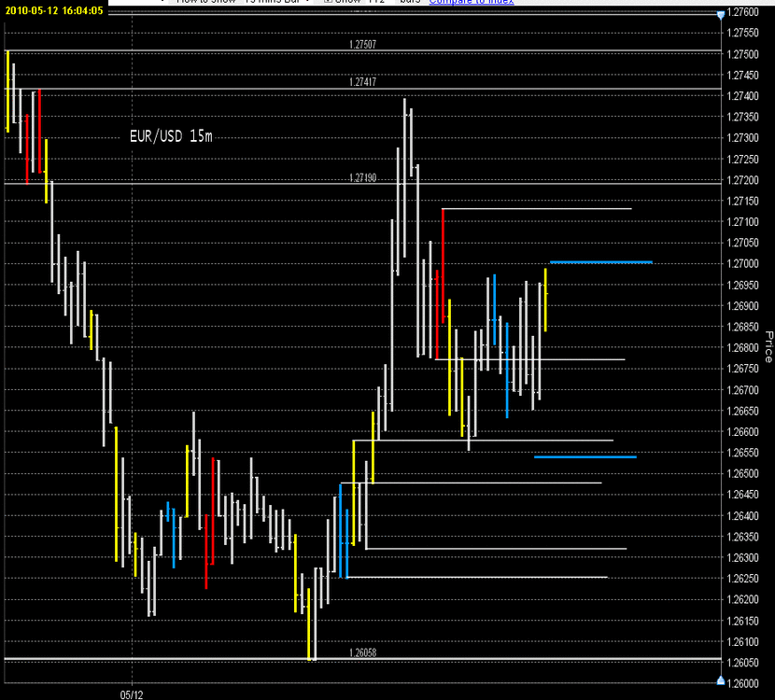Click the 1.27300 price axis value
Screen dimensions: 775x700
743,138
